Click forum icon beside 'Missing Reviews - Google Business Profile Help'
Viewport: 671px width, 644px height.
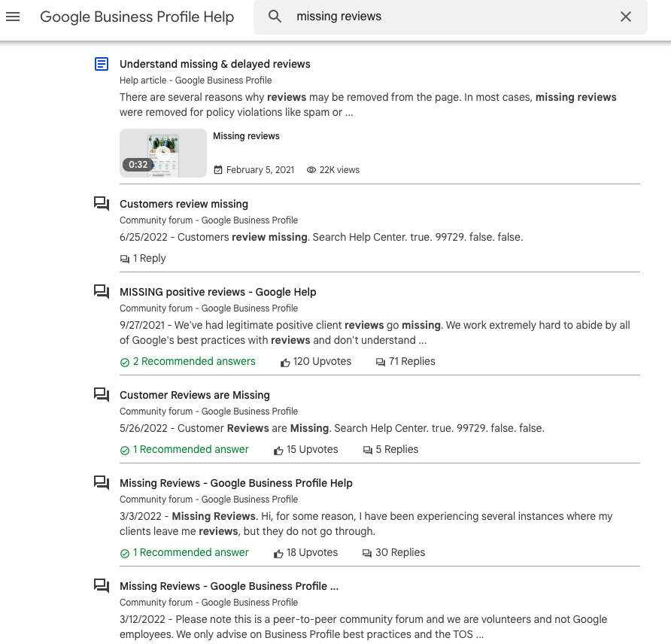click(102, 483)
